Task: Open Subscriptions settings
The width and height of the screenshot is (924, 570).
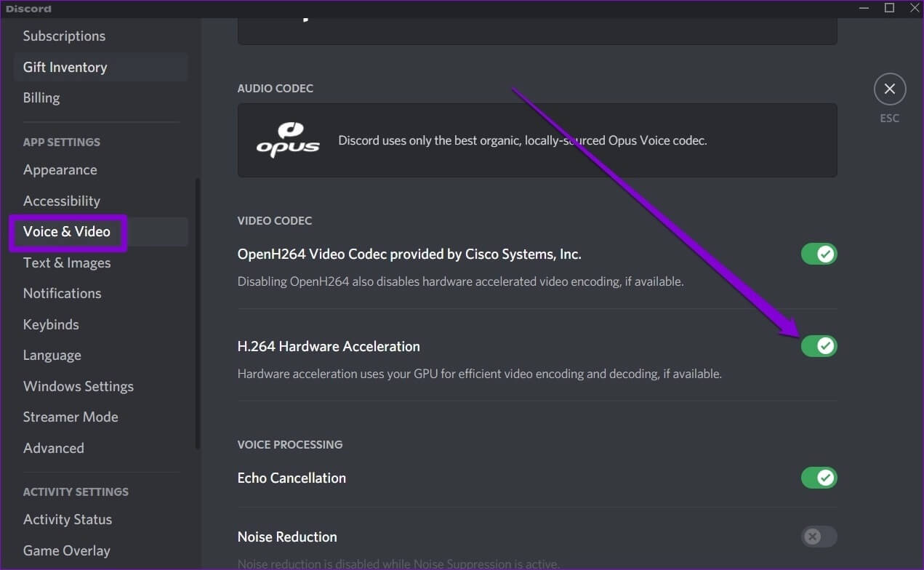Action: [100, 36]
